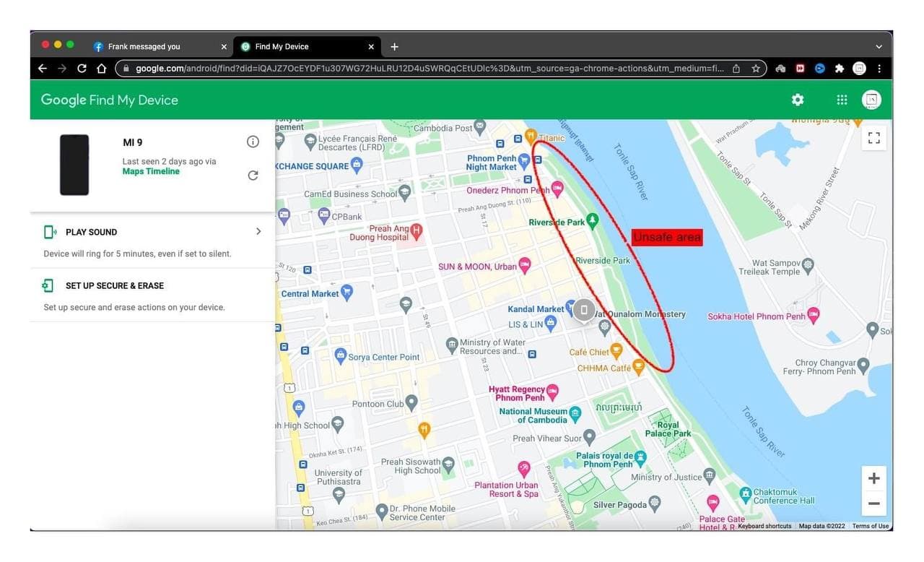
Task: Click the Ministry of Justice label
Action: [x=666, y=477]
